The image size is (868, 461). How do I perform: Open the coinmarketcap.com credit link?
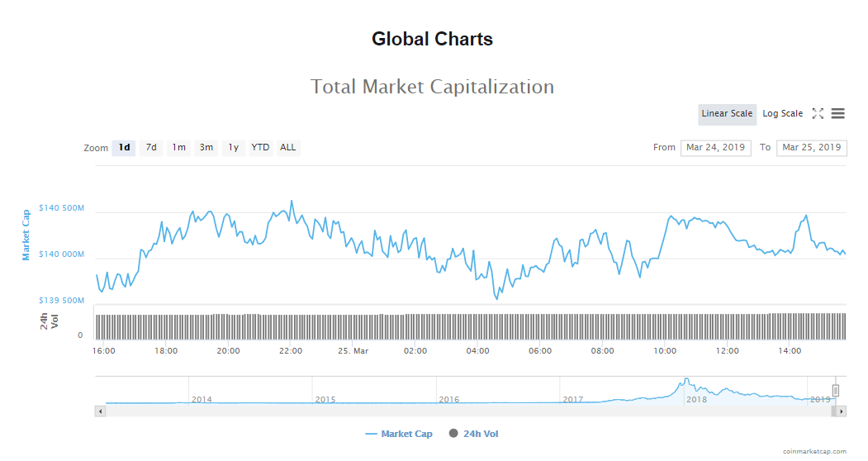814,451
